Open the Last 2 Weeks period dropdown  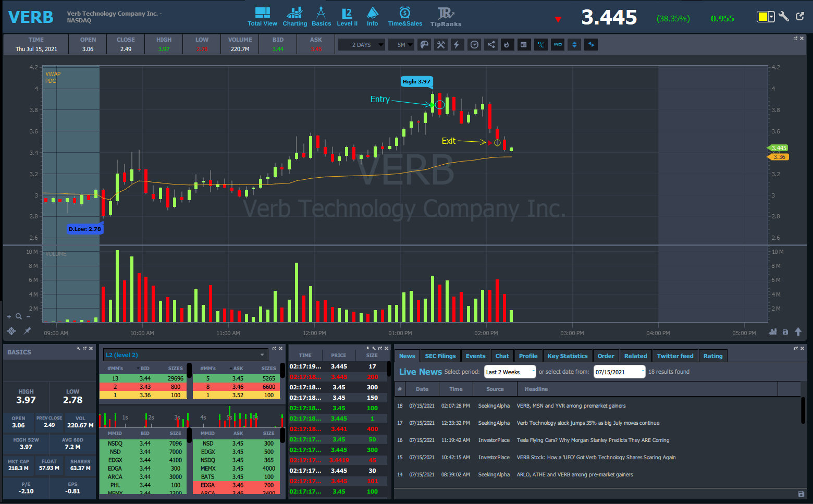pos(510,372)
